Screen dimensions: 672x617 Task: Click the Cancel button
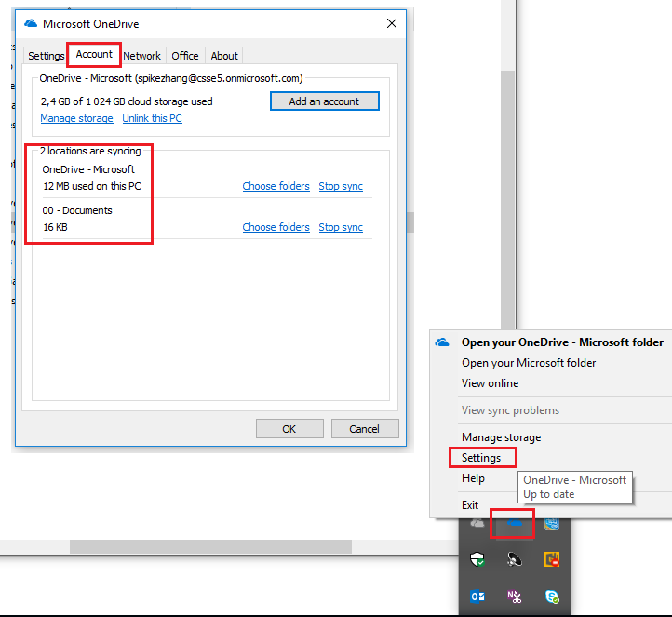coord(365,428)
